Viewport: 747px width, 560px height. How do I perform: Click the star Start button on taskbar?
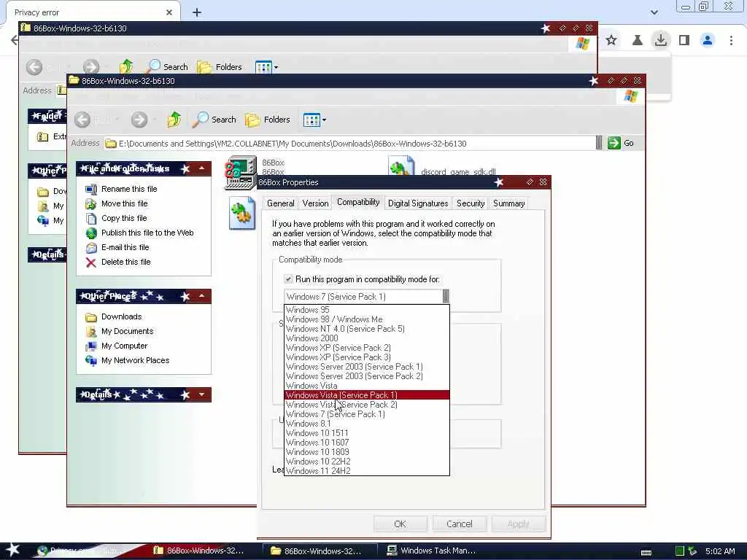pos(13,551)
